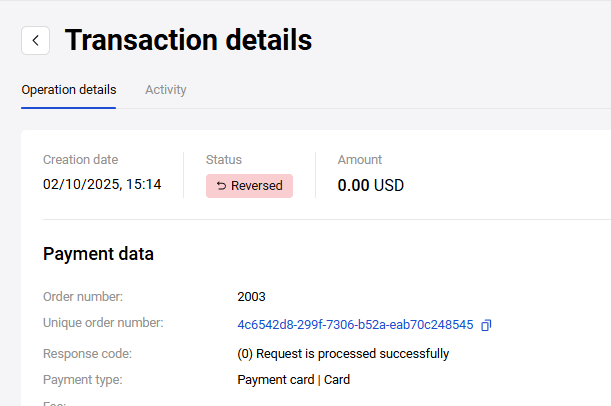
Task: Click the Unique order number: label
Action: 103,323
